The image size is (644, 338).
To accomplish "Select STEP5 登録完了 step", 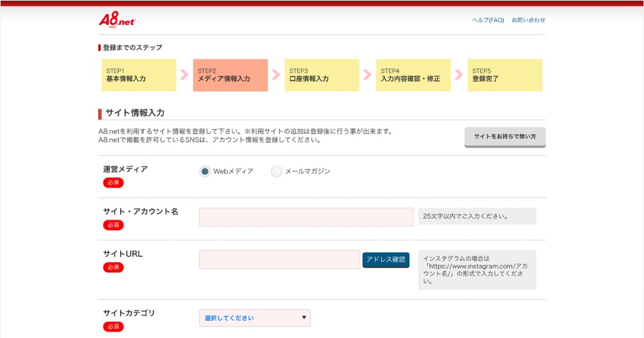I will pos(505,75).
